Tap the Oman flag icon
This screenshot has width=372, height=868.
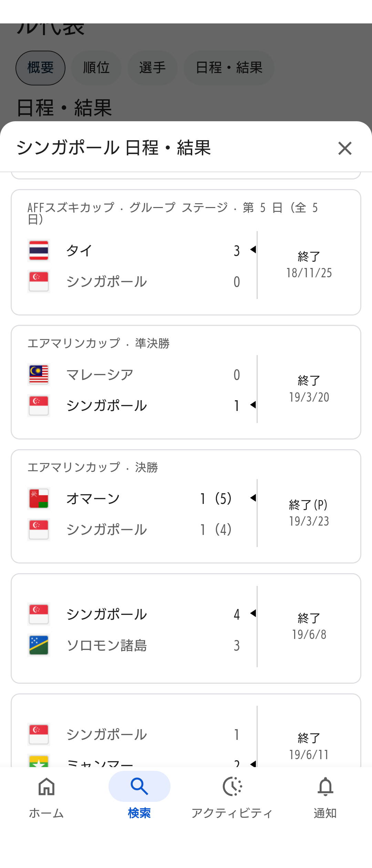(x=39, y=498)
